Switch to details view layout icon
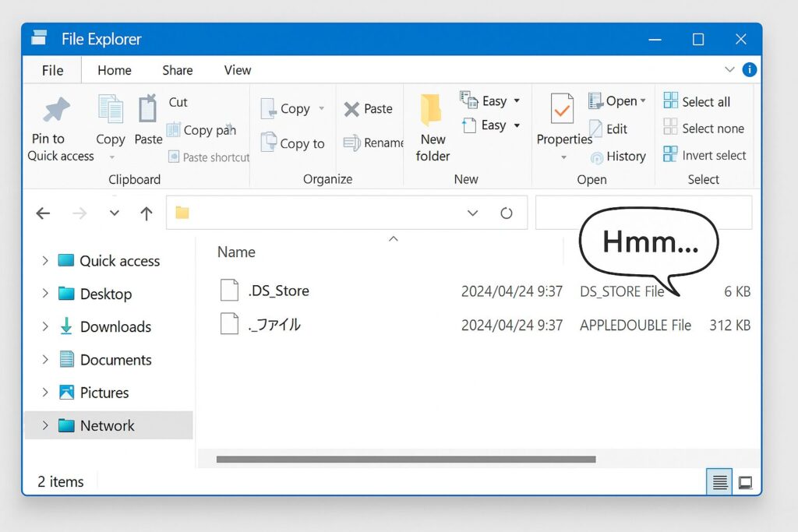 pyautogui.click(x=720, y=483)
